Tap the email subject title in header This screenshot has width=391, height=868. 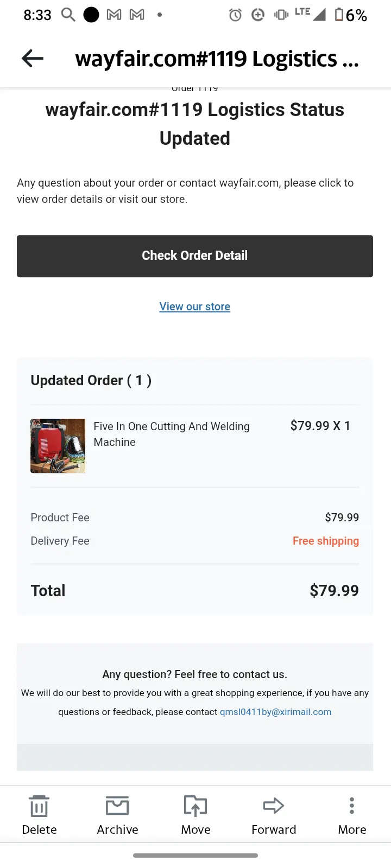[217, 59]
